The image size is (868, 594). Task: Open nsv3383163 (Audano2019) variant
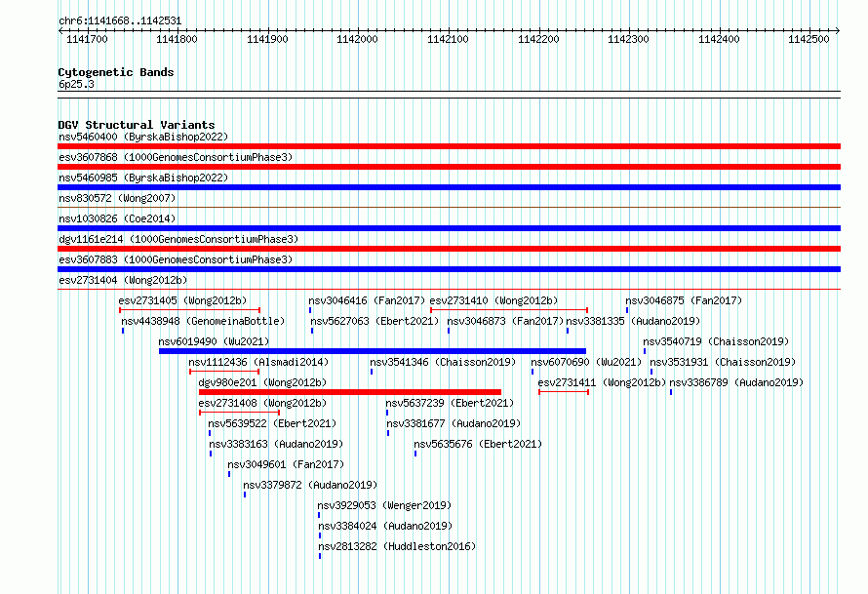[276, 444]
